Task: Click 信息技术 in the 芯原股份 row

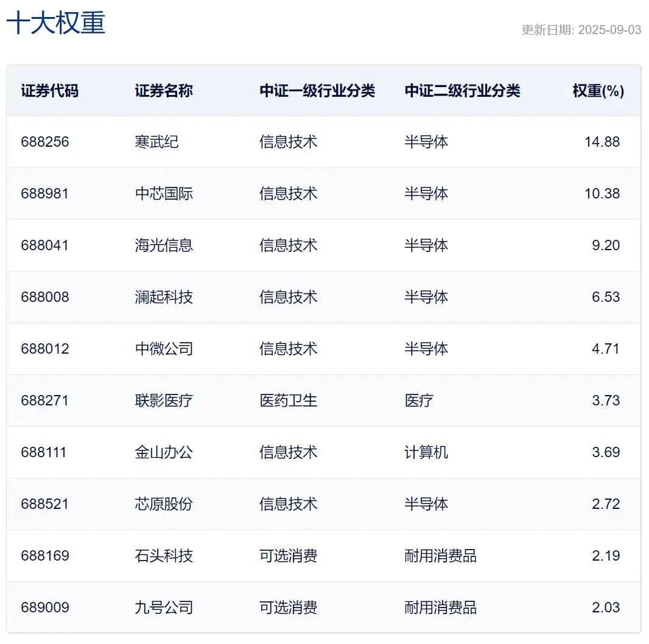Action: point(289,503)
